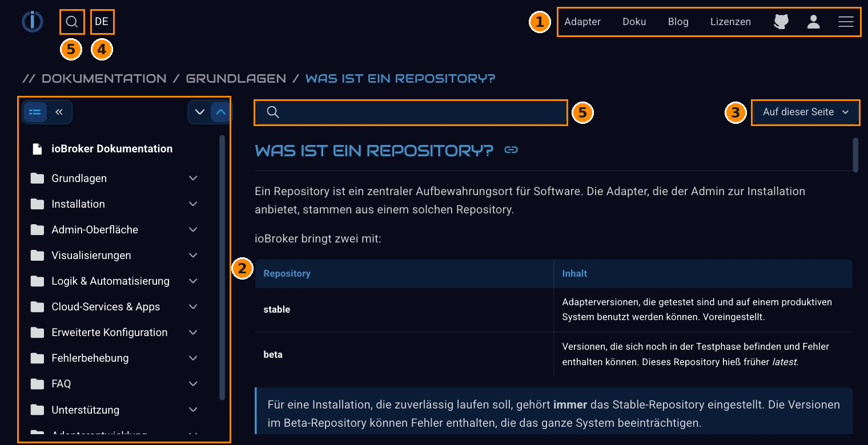Click folder icon next to Grundlagen
868x445 pixels.
[37, 179]
